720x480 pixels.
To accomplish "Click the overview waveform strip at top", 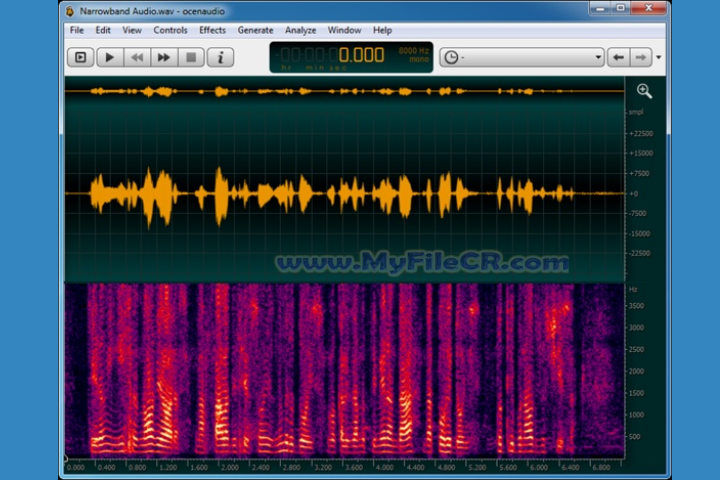I will tap(344, 91).
